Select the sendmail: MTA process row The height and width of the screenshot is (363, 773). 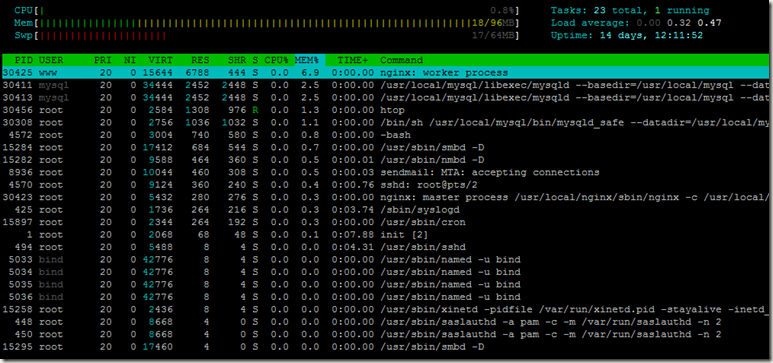pos(386,172)
